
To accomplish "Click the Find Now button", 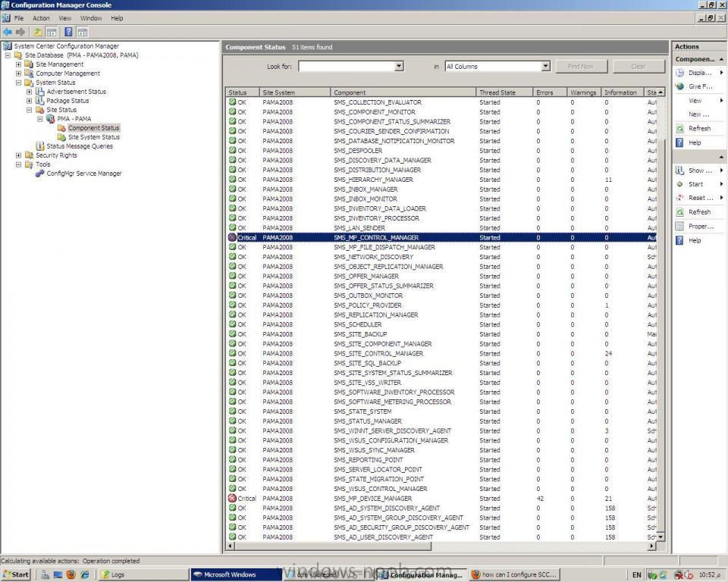I will tap(581, 67).
